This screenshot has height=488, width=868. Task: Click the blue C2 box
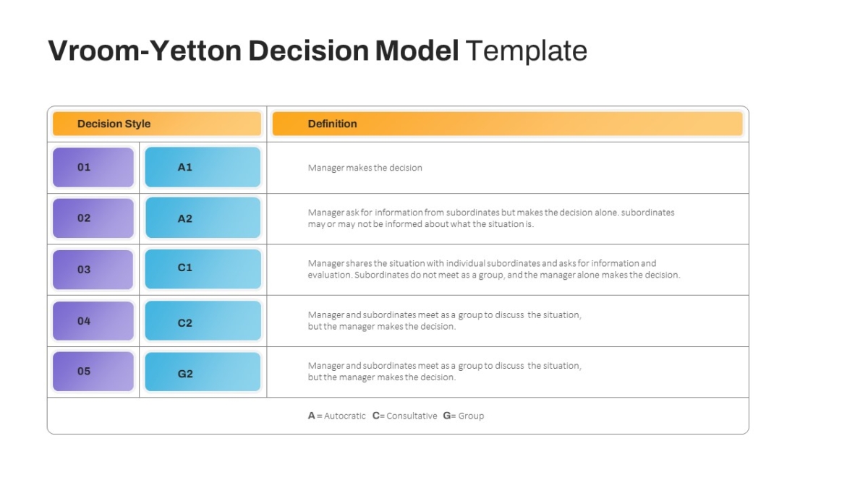(203, 321)
